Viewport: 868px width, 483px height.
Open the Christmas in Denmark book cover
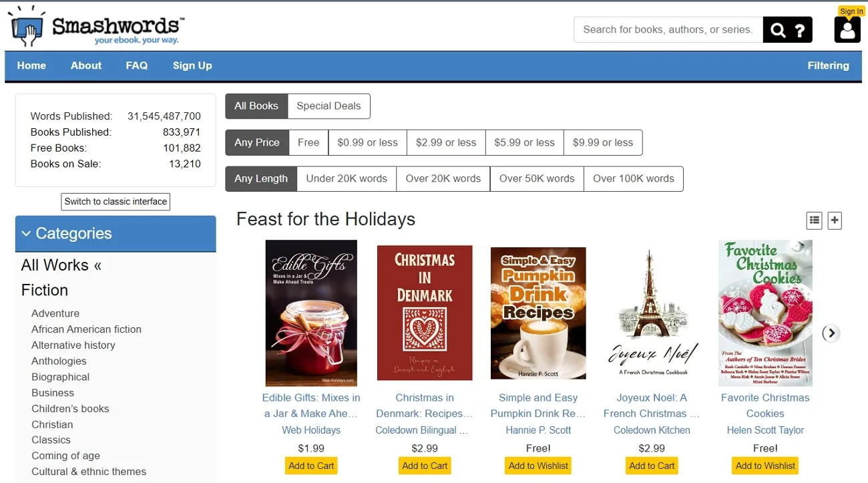click(x=425, y=313)
